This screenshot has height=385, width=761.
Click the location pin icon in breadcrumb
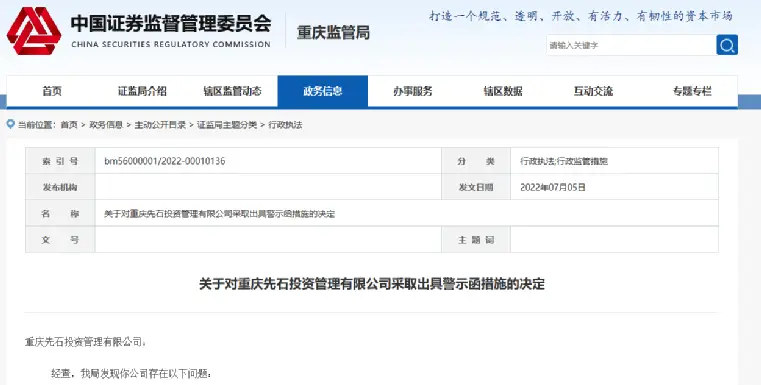click(x=11, y=124)
